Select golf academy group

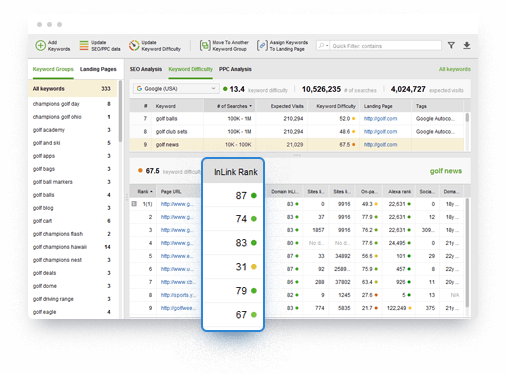(73, 130)
